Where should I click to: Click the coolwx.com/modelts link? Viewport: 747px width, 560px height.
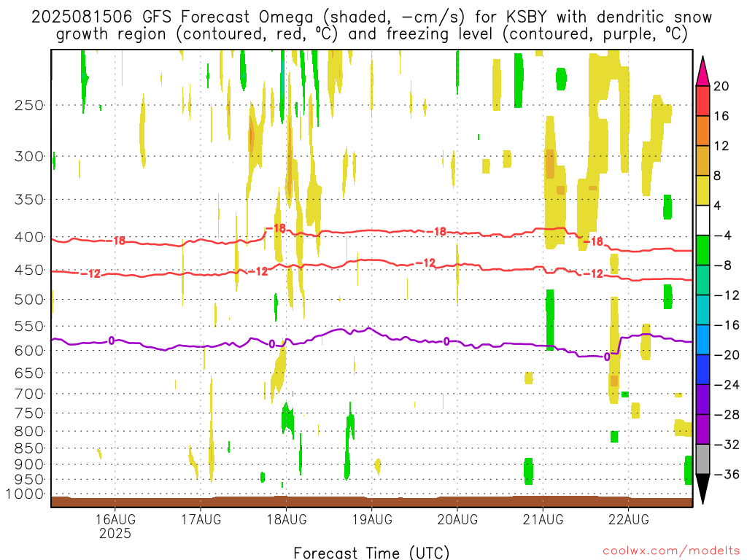(x=671, y=551)
